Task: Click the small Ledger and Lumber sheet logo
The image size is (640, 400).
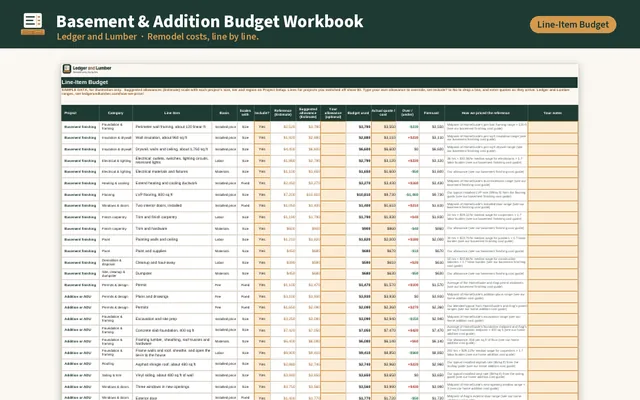Action: [x=87, y=69]
